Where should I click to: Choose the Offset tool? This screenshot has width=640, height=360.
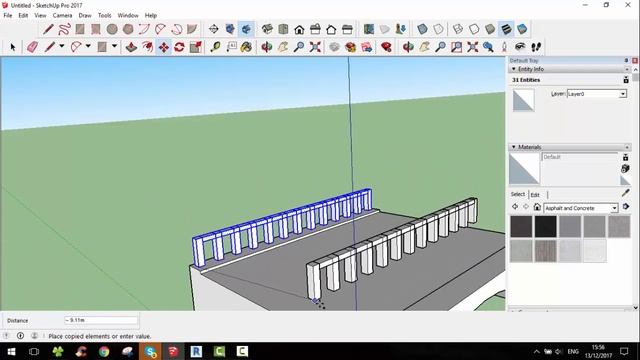(147, 47)
